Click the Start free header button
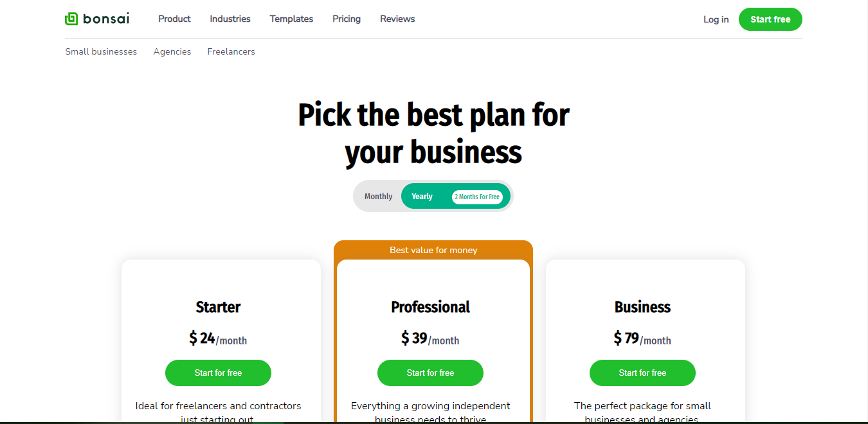Screen dimensions: 868x424 pos(770,19)
